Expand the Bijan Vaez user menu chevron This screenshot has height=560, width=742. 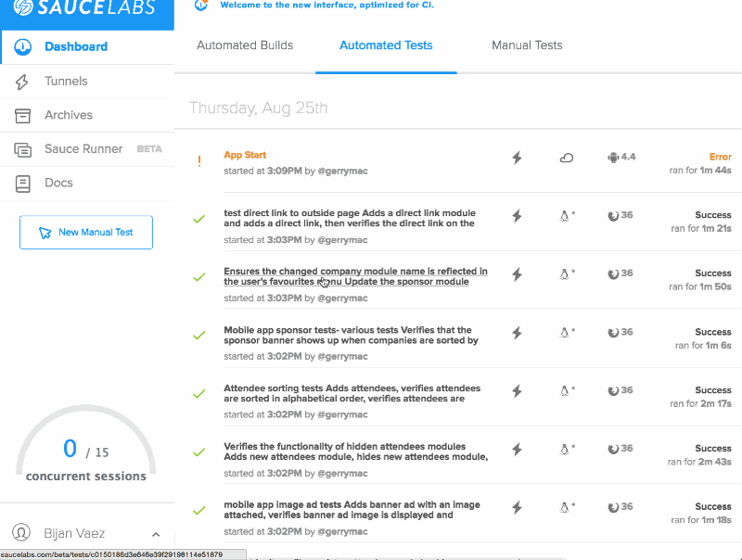(x=156, y=535)
